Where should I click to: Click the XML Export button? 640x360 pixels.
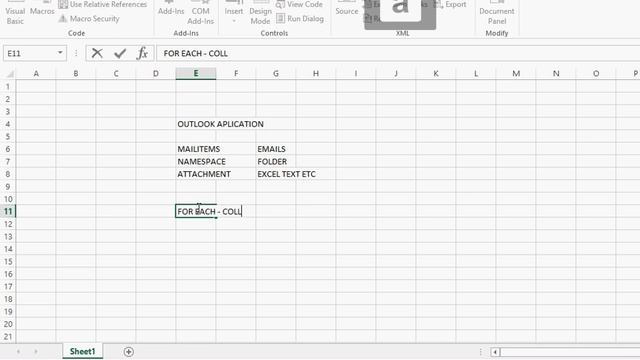450,4
